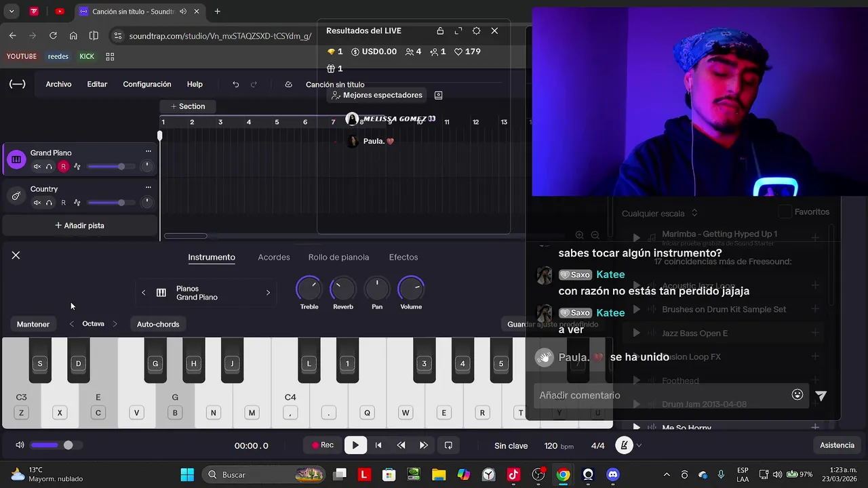Go to next instrument preset arrow
This screenshot has width=868, height=488.
tap(268, 293)
